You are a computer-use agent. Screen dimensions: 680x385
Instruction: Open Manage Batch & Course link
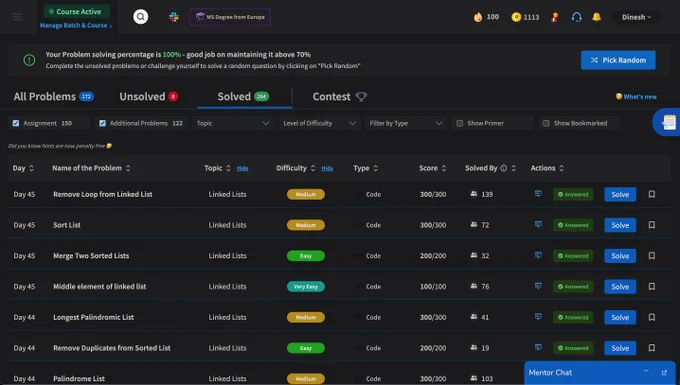tap(76, 26)
